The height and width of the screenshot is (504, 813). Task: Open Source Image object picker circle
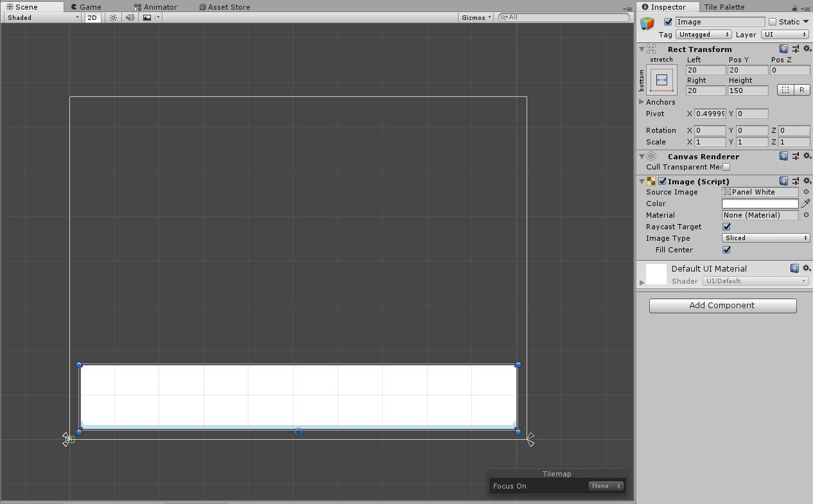coord(807,192)
